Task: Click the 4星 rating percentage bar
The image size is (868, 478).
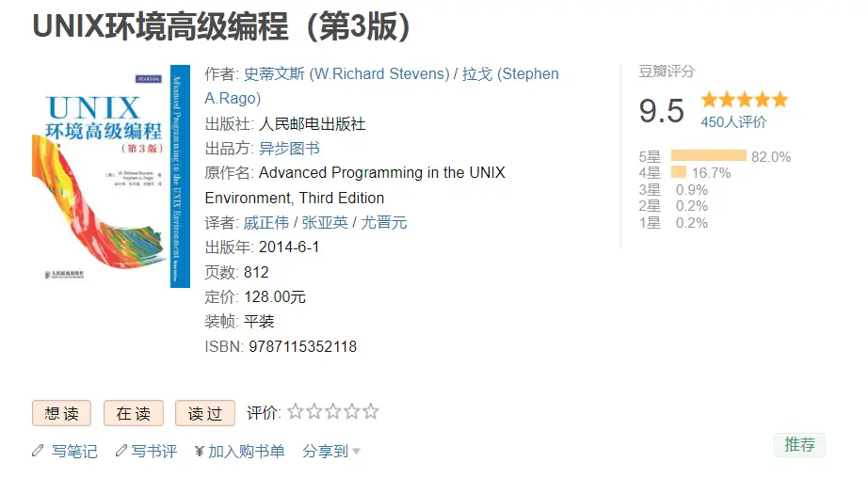Action: click(x=679, y=172)
